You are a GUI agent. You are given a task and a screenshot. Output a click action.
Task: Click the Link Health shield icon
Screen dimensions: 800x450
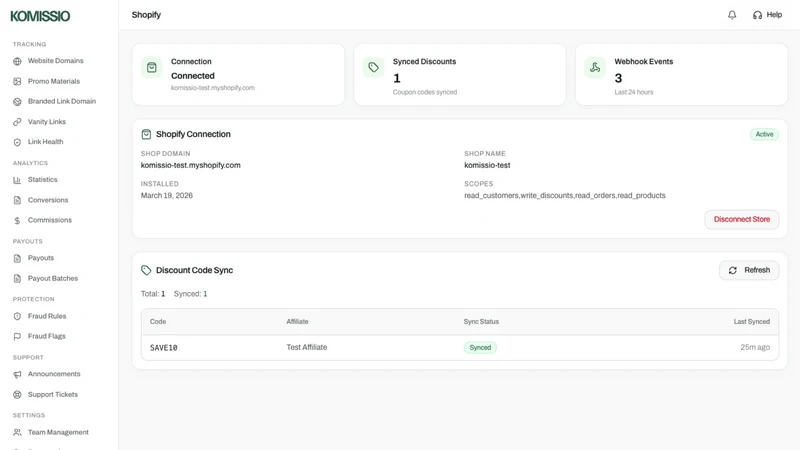point(17,142)
